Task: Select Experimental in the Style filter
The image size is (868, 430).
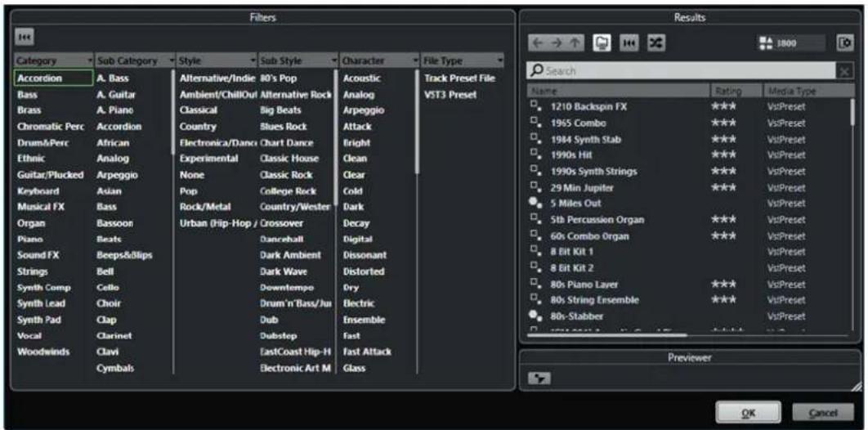Action: (x=208, y=159)
